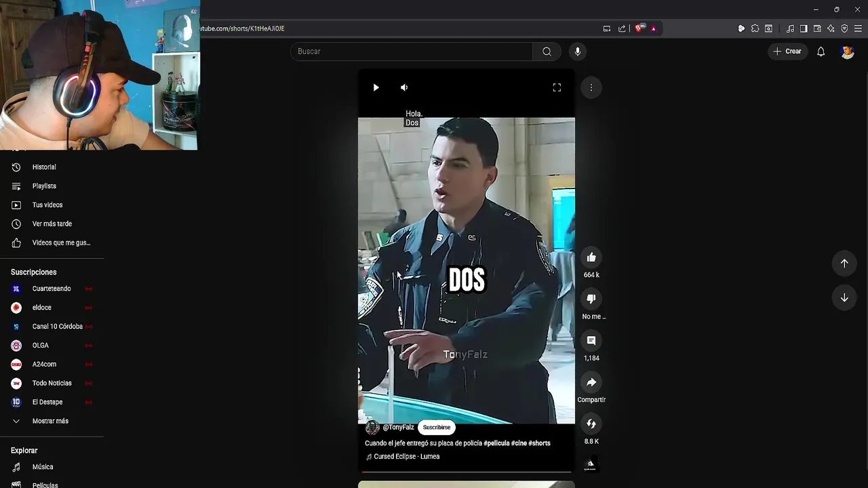Open the @TonyFalz channel link
The height and width of the screenshot is (488, 868).
coord(398,428)
